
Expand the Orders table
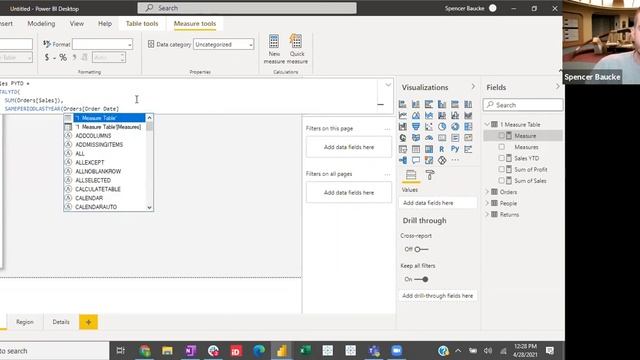point(487,192)
